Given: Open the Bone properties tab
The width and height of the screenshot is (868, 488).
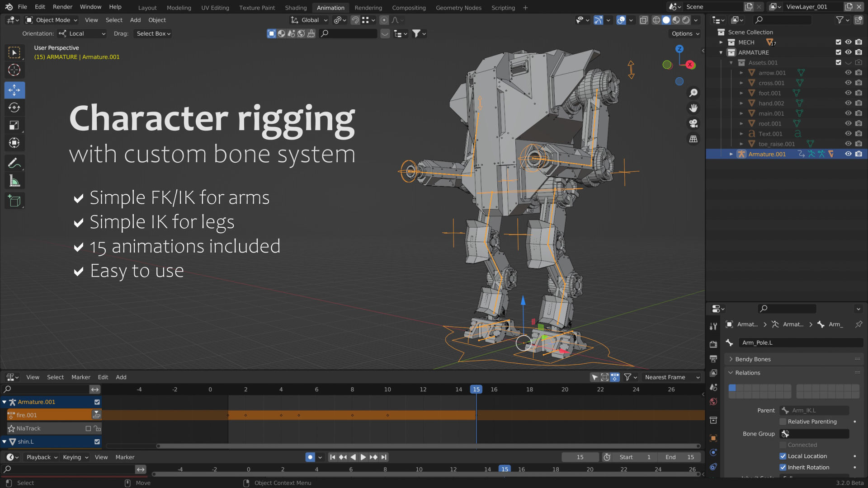Looking at the screenshot, I should pyautogui.click(x=713, y=466).
